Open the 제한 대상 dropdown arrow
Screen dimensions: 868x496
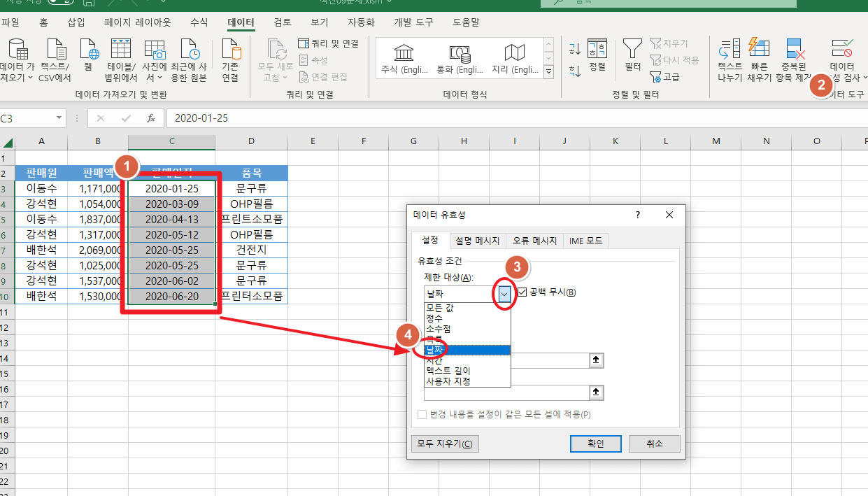pos(504,292)
